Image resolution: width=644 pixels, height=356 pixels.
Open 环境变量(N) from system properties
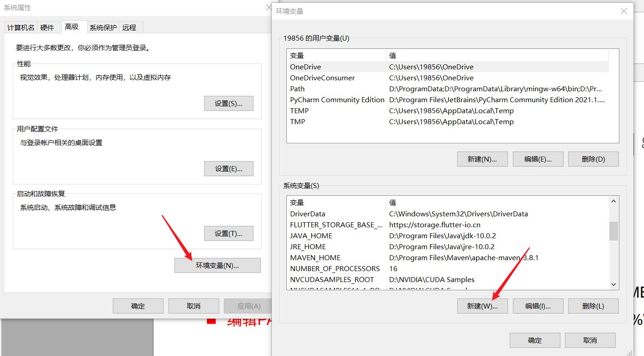tap(217, 265)
